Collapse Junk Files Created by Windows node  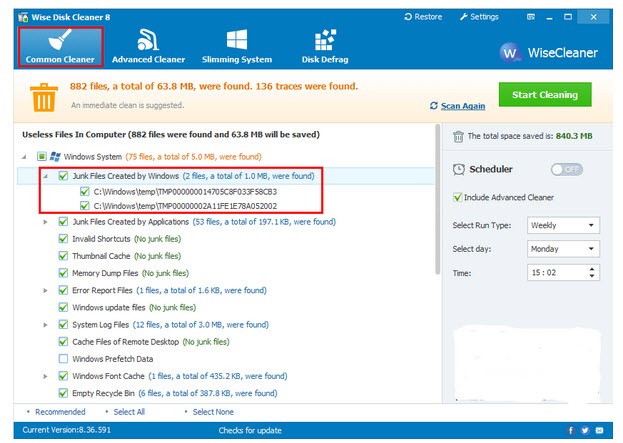pyautogui.click(x=46, y=176)
